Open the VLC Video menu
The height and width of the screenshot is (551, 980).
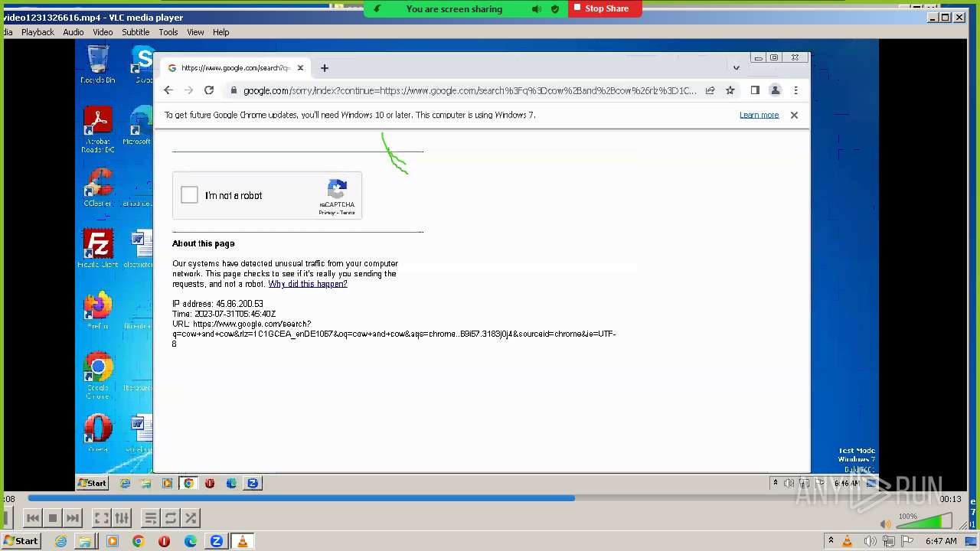pyautogui.click(x=103, y=32)
